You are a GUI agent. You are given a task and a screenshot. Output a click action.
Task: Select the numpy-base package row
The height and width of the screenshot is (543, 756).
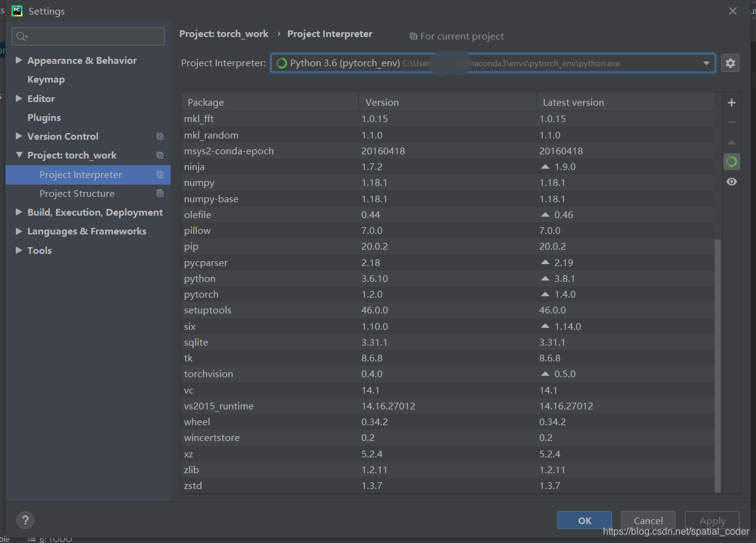[448, 199]
